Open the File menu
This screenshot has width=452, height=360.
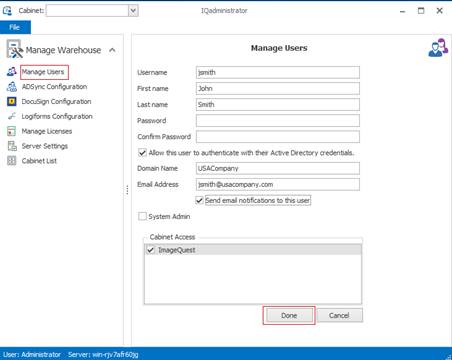[15, 27]
